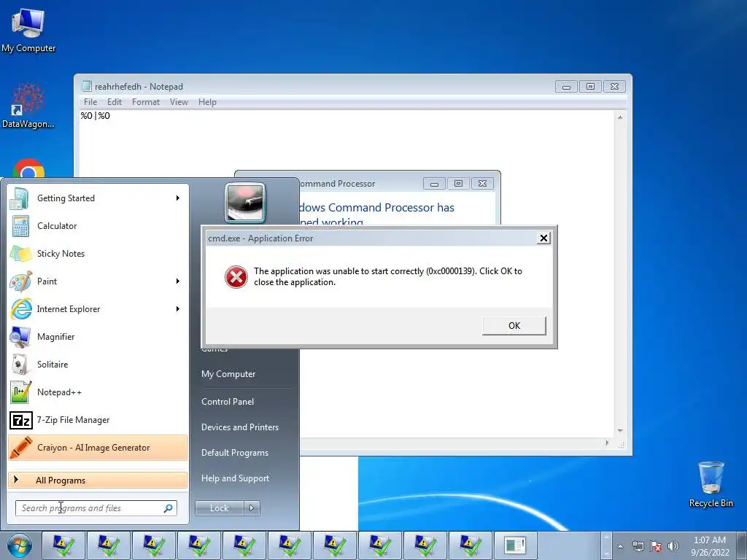The height and width of the screenshot is (560, 747).
Task: Click the red error icon in Application Error dialog
Action: click(236, 277)
